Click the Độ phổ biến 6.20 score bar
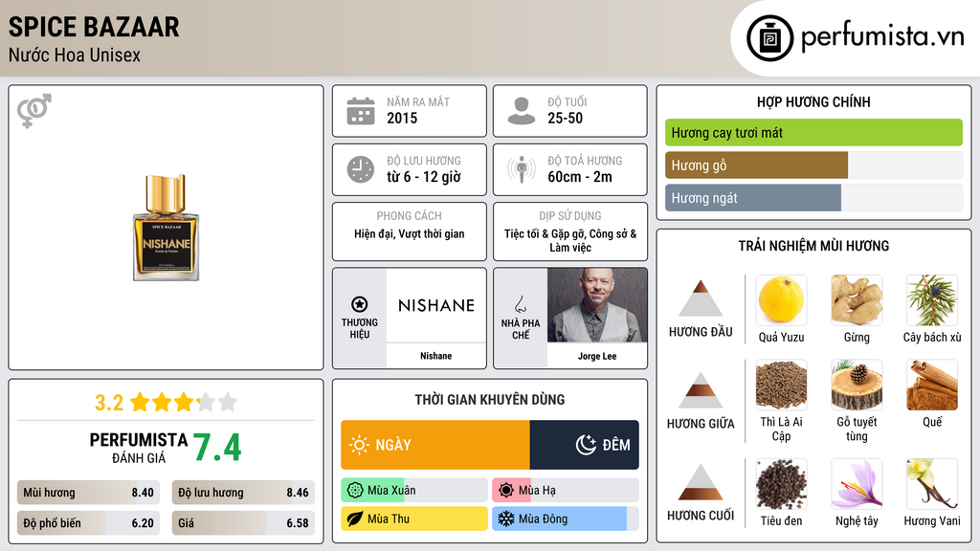The image size is (980, 551). tap(89, 523)
